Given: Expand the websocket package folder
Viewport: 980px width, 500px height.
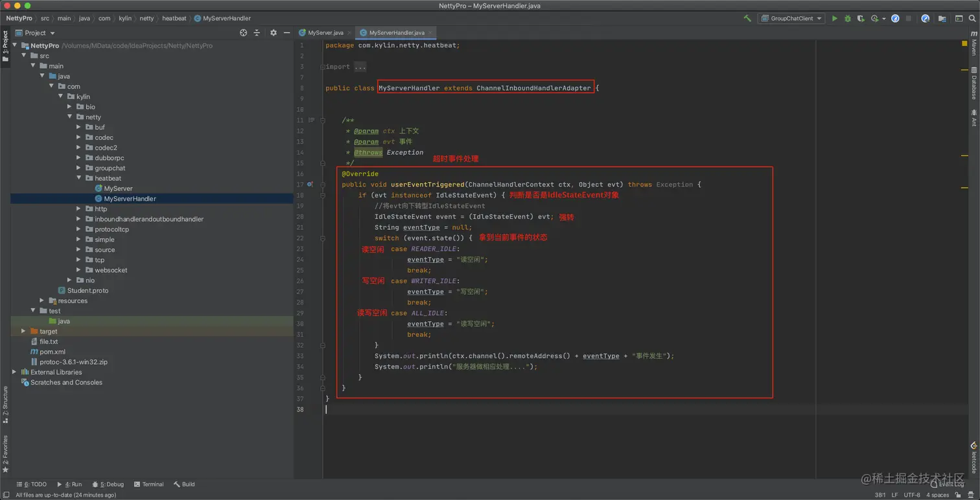Looking at the screenshot, I should 78,270.
